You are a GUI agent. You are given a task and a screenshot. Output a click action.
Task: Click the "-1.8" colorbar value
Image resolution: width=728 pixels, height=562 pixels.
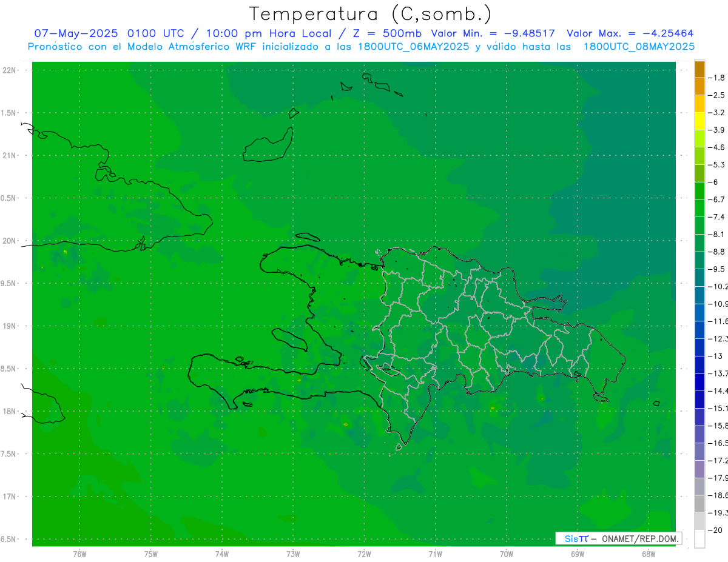tap(716, 78)
